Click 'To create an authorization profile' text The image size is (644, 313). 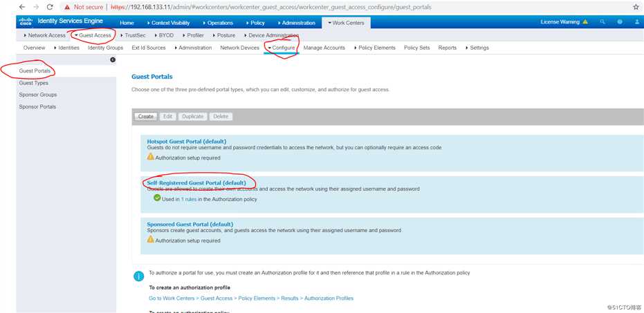point(190,287)
